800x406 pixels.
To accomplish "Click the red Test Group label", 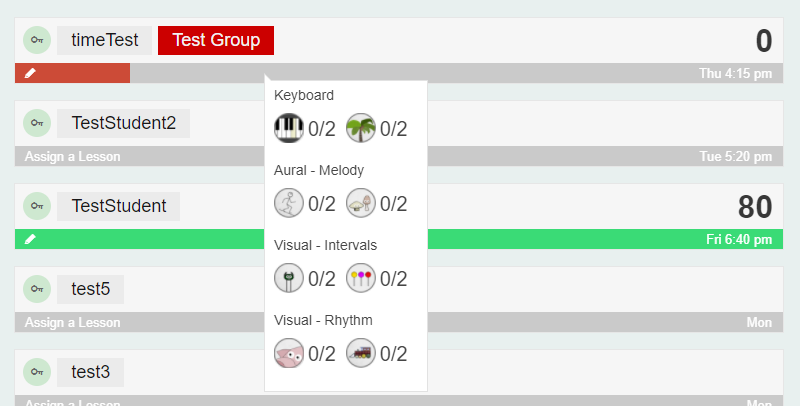I will pyautogui.click(x=216, y=40).
